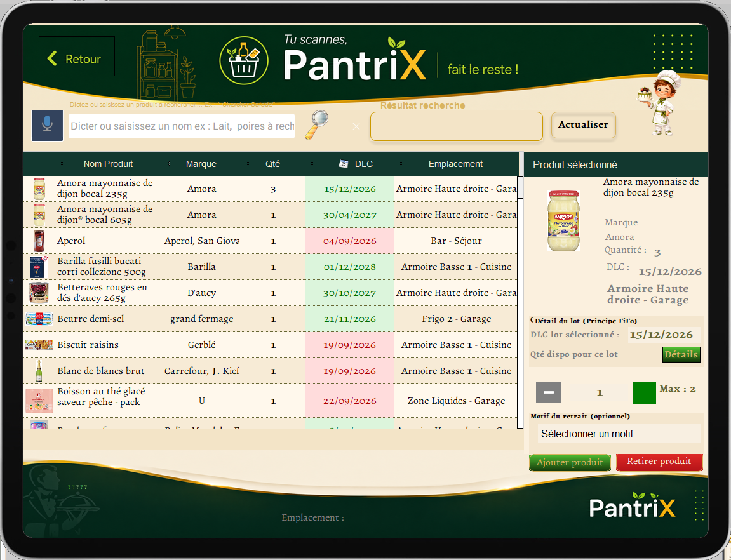Select row 'Aperol'
Screen dimensions: 731x560
click(271, 241)
